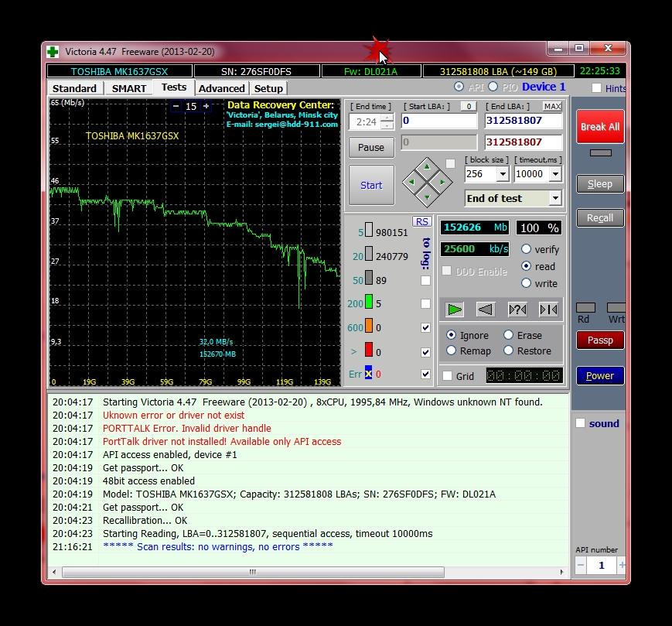Click the up stepper on the End time field
This screenshot has width=672, height=626.
click(386, 118)
